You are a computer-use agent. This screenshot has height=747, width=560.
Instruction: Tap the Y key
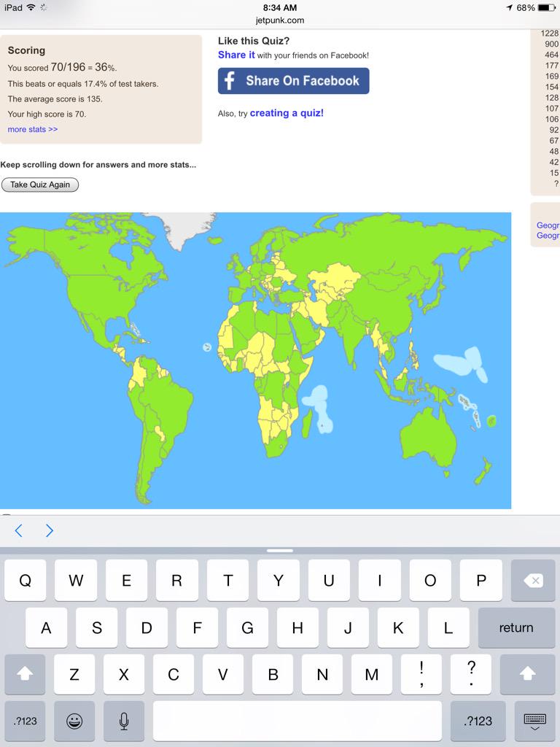point(279,580)
